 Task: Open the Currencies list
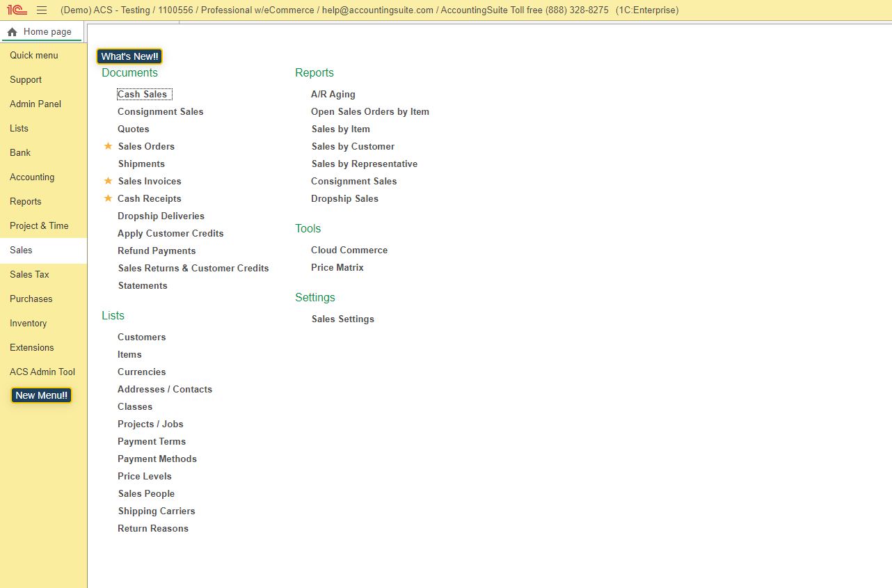pyautogui.click(x=142, y=372)
